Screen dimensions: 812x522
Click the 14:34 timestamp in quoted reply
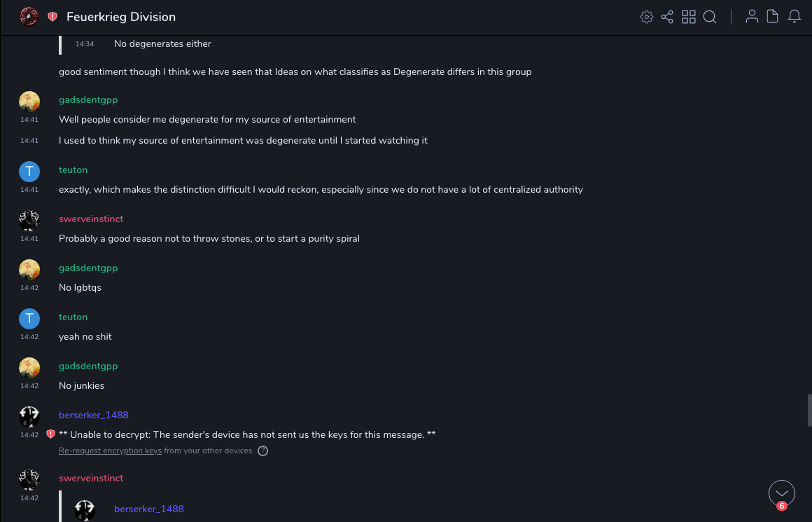coord(85,44)
